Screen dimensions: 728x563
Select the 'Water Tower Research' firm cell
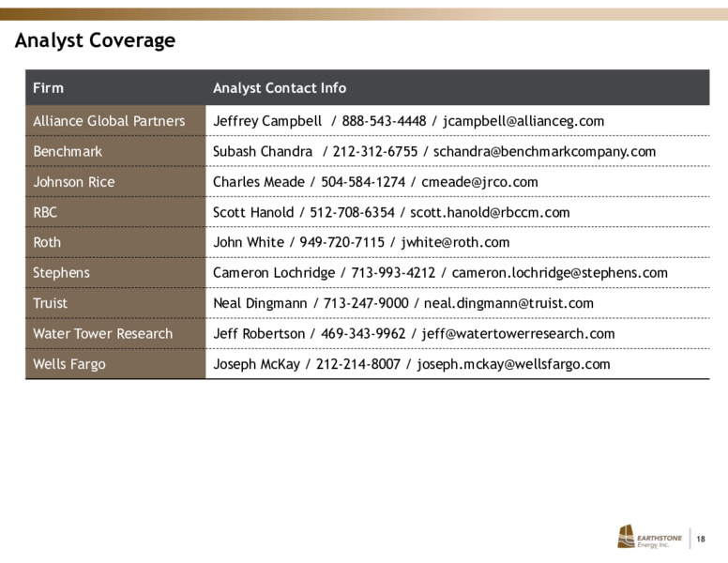point(115,333)
